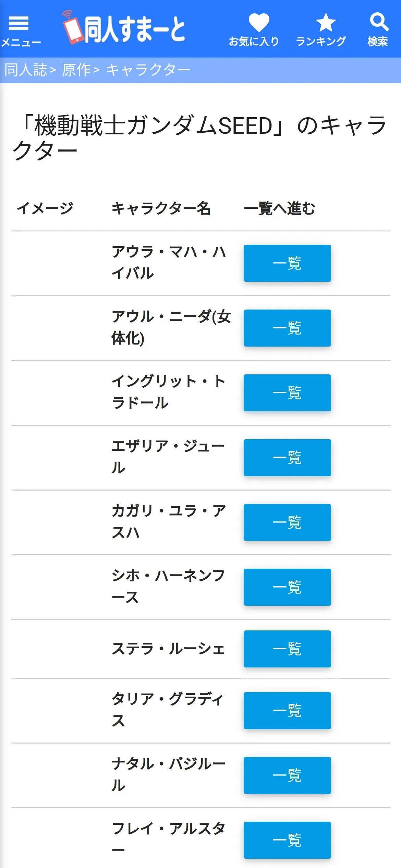Open 一覧 for シホ・ハーネンフース
The image size is (401, 868).
coord(287,587)
